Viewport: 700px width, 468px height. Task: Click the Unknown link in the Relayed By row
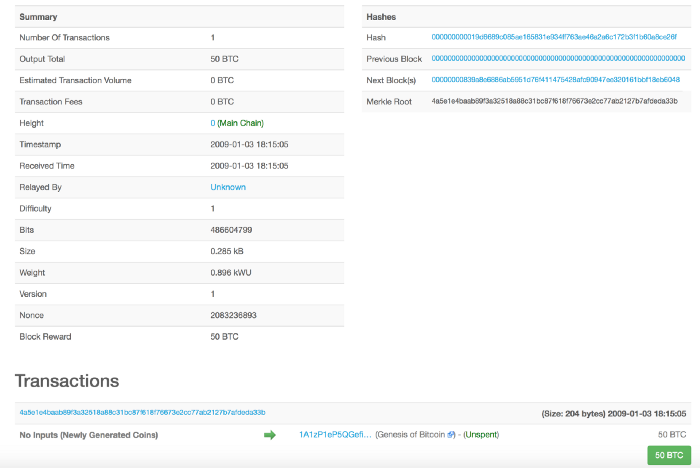point(228,187)
